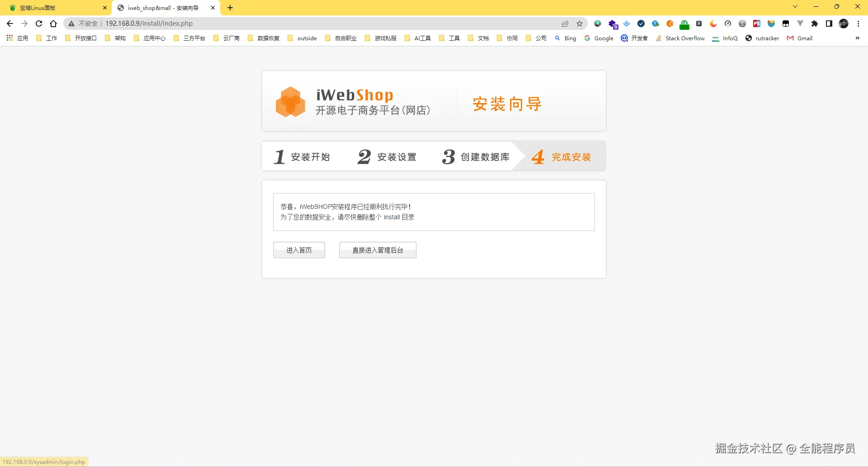The image size is (868, 467).
Task: Select step 1 安装开始
Action: point(302,157)
